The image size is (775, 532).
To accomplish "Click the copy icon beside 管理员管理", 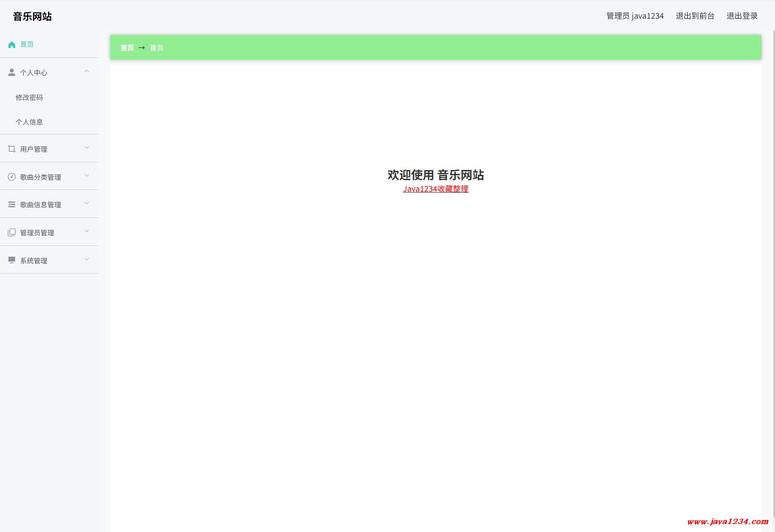I will pyautogui.click(x=12, y=233).
